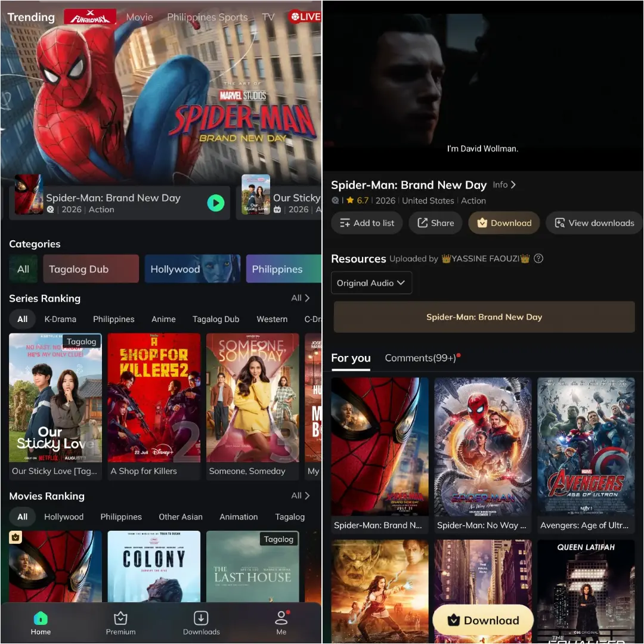
Task: Switch to the Trending tab
Action: point(31,17)
